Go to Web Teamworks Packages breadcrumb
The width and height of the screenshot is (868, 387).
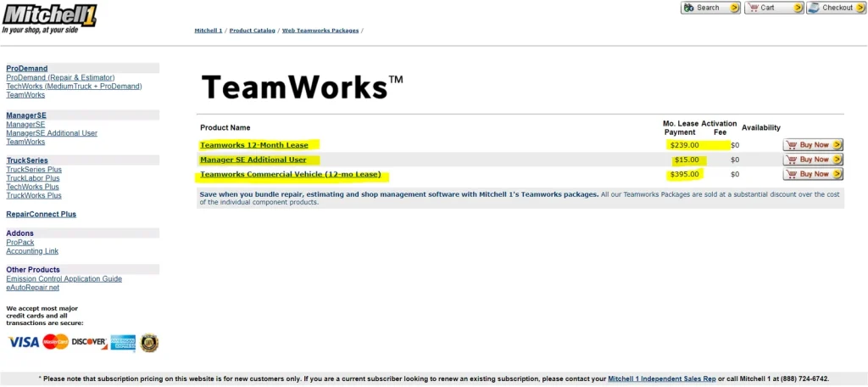(x=320, y=31)
